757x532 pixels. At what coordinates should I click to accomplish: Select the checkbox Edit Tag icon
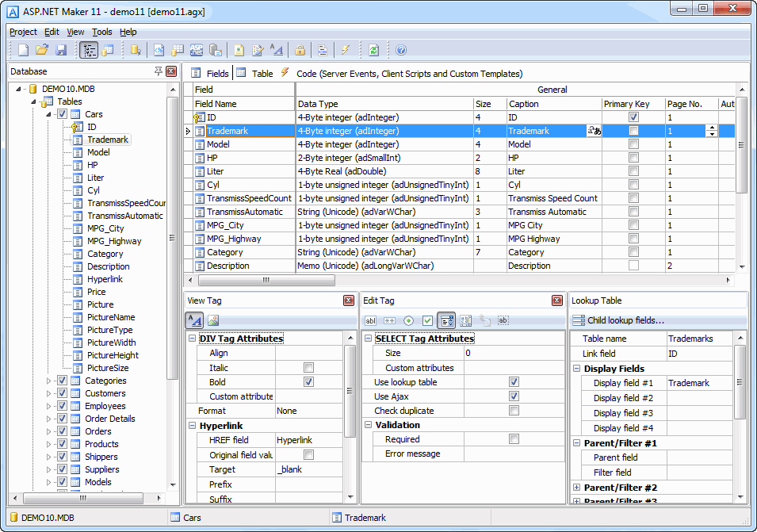[x=427, y=320]
